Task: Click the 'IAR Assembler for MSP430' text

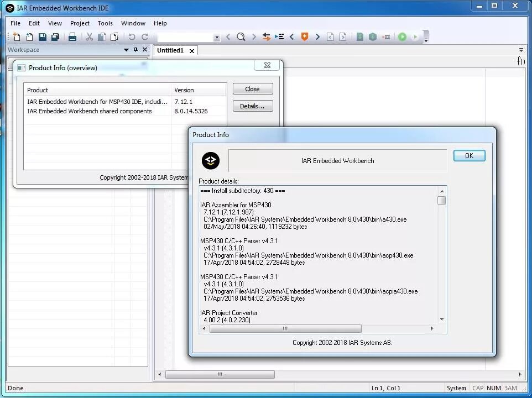Action: (236, 205)
